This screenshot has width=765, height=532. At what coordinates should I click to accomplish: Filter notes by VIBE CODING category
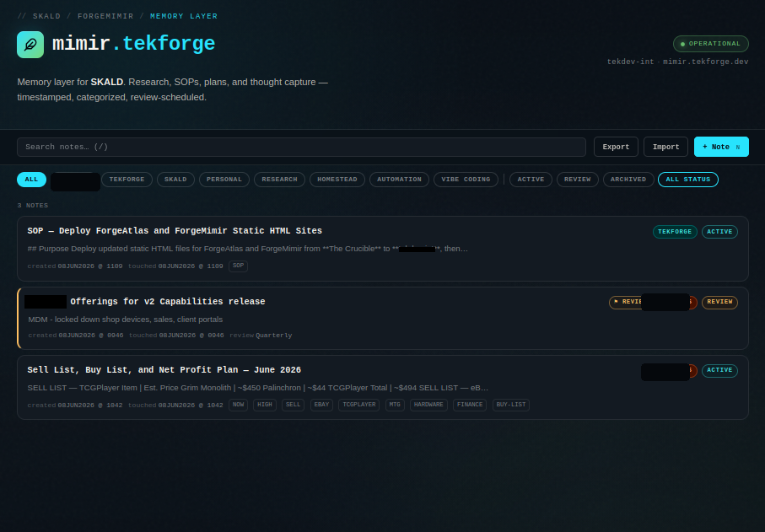point(466,180)
